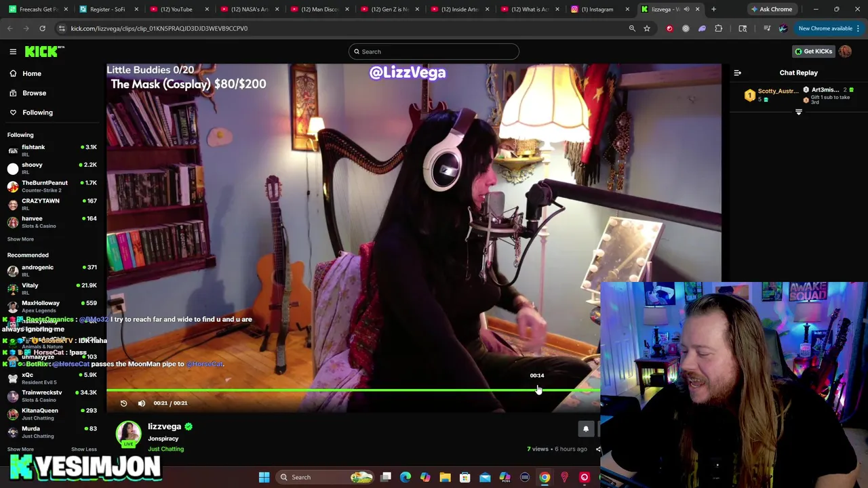Expand the gift leaderboard chevron
The width and height of the screenshot is (868, 488).
(798, 112)
